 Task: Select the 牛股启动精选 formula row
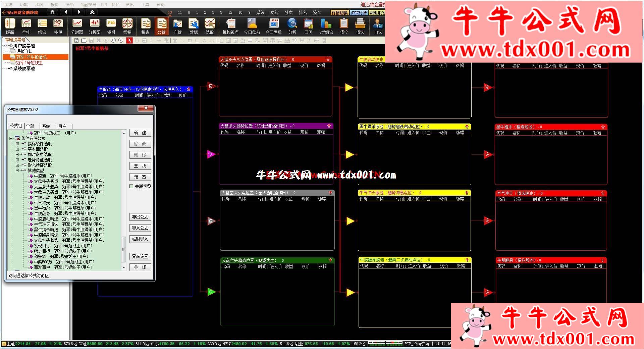click(x=69, y=219)
